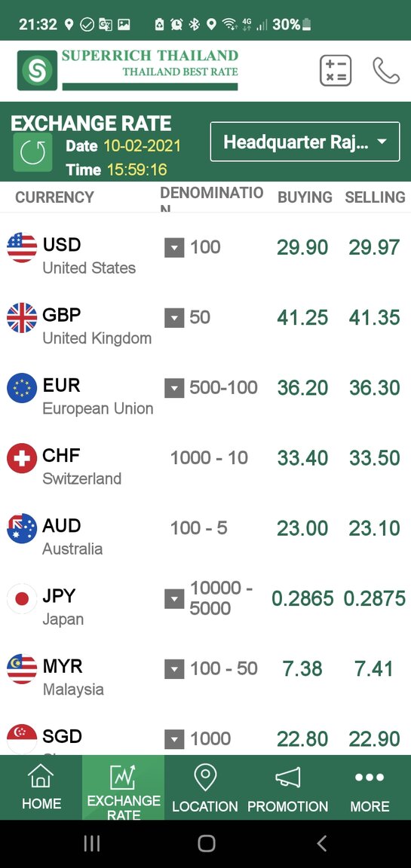This screenshot has height=868, width=411.
Task: Tap the Switzerland flag icon
Action: click(22, 458)
